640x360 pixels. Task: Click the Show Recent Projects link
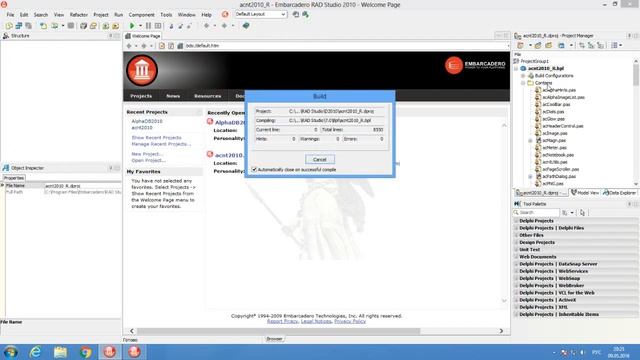tap(156, 138)
